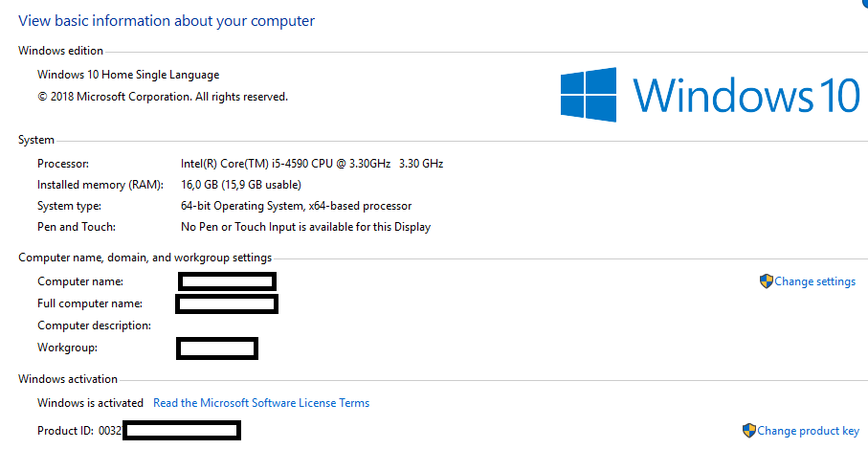This screenshot has width=868, height=449.
Task: Click the 'Windows is activated' status text
Action: point(90,403)
